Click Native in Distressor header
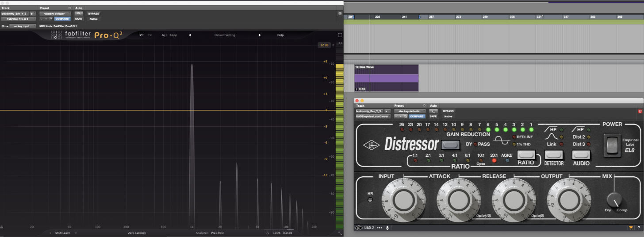The image size is (644, 237). [448, 116]
